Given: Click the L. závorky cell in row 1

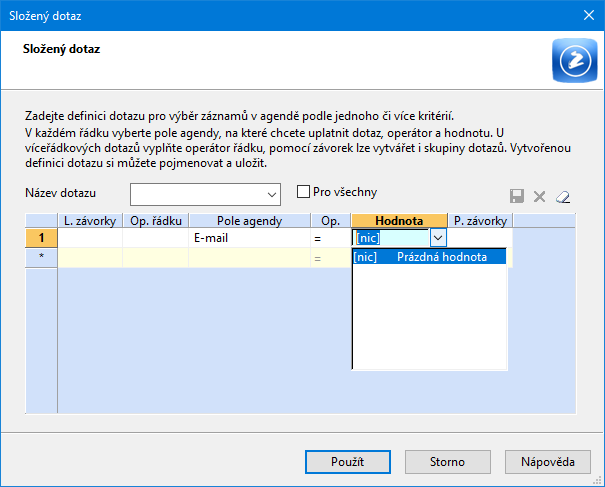Looking at the screenshot, I should (90, 238).
